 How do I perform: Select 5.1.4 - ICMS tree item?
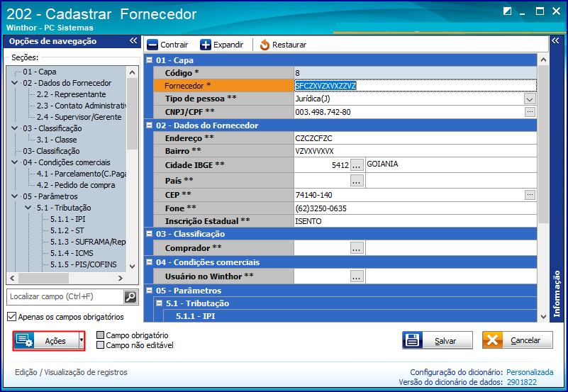[72, 253]
